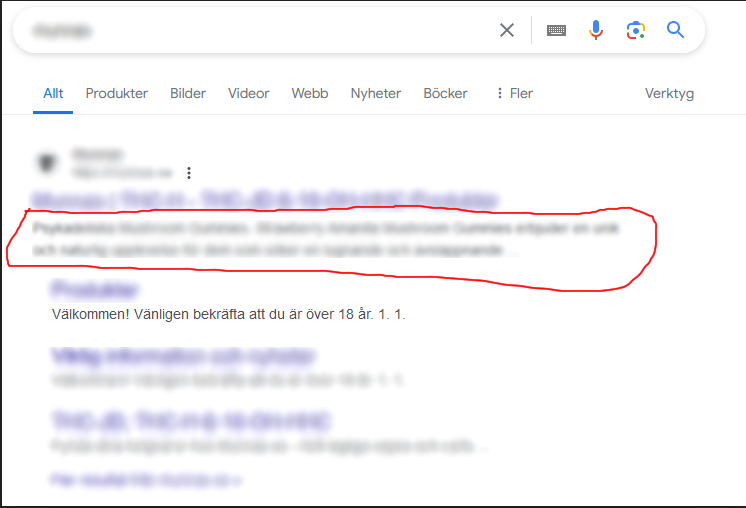Click the blurred more results link at bottom

146,479
